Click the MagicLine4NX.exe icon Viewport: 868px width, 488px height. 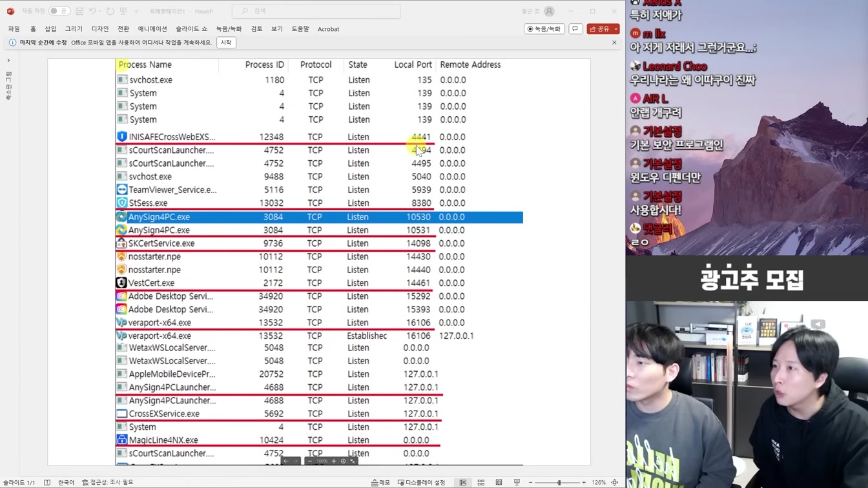pyautogui.click(x=121, y=440)
